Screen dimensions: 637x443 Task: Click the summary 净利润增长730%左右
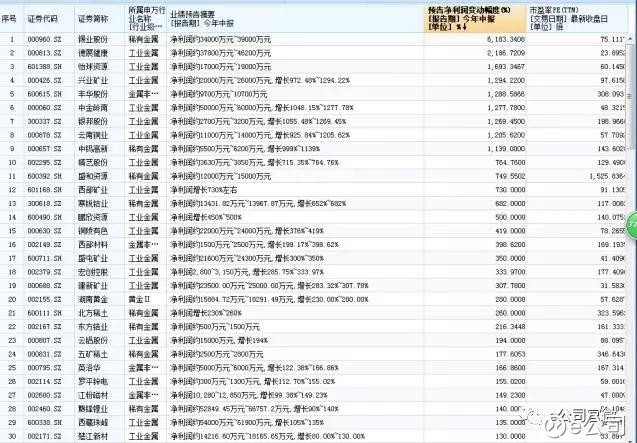tap(204, 190)
